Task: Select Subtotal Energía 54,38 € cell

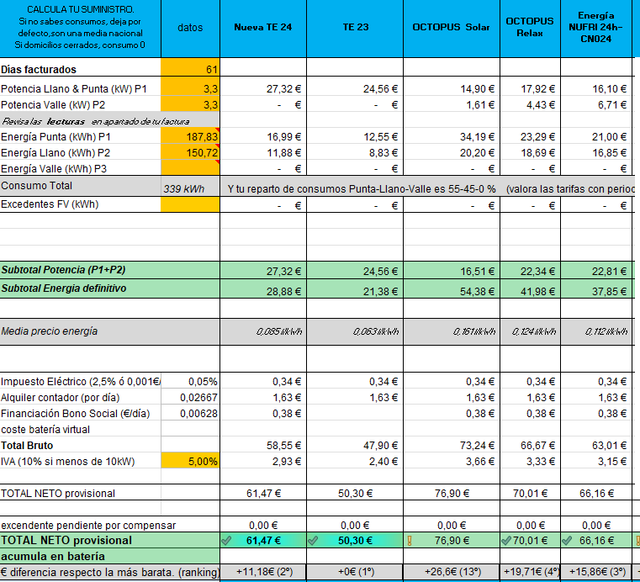Action: tap(451, 289)
